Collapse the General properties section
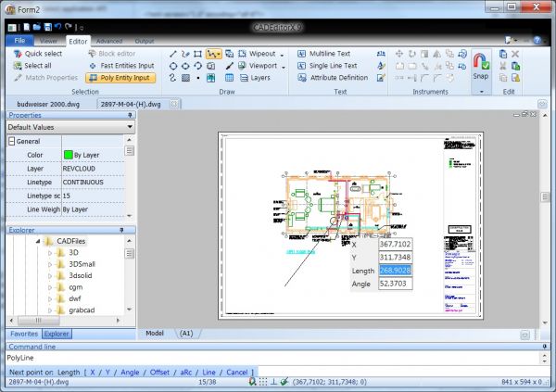The height and width of the screenshot is (392, 556). pos(9,141)
